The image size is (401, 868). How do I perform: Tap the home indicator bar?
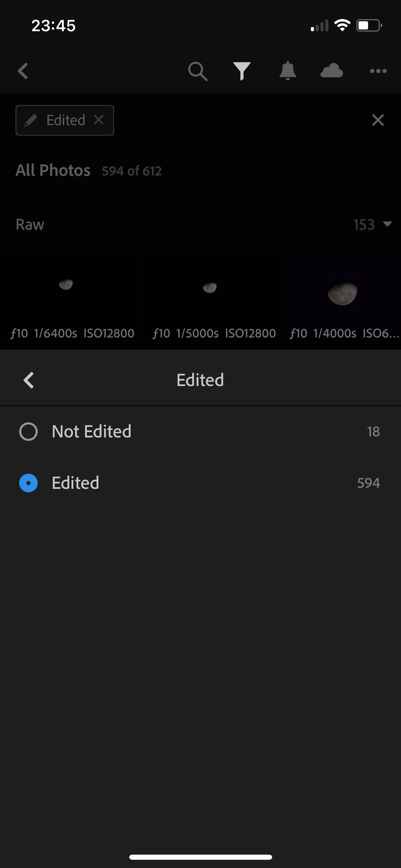200,857
